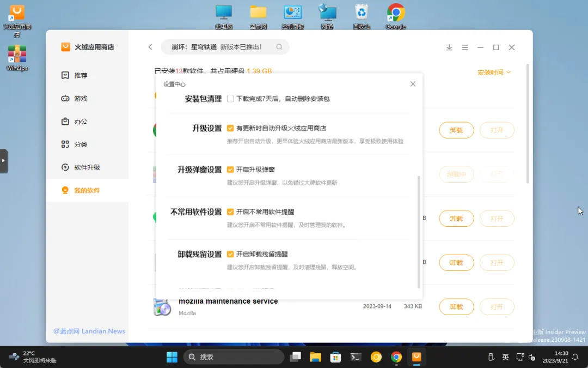This screenshot has width=588, height=368.
Task: Go to 分类 in the sidebar
Action: [87, 144]
